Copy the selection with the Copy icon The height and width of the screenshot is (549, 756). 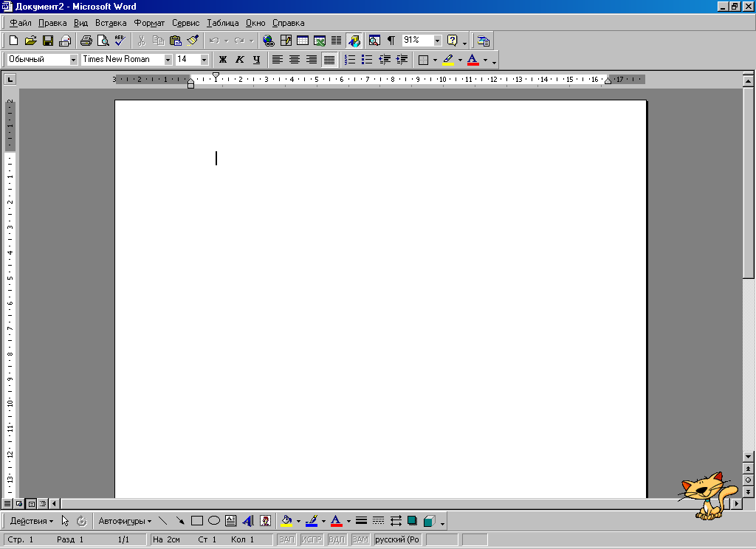click(158, 41)
